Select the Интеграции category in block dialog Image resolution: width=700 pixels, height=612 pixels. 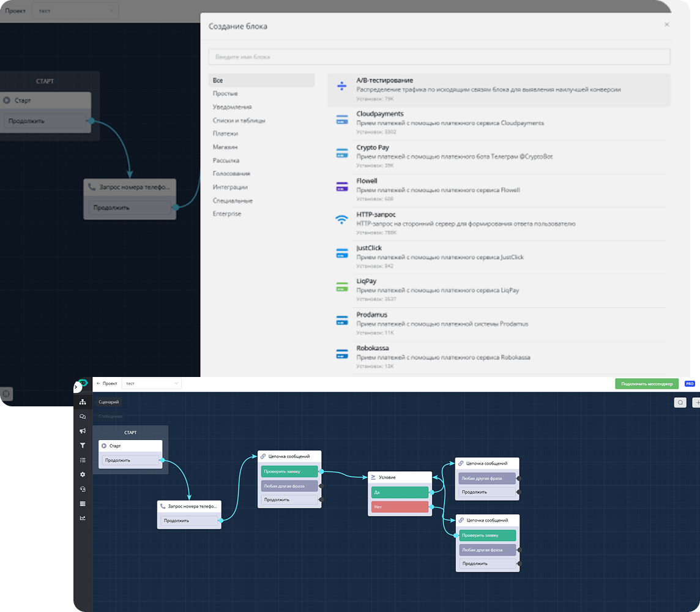[x=230, y=187]
